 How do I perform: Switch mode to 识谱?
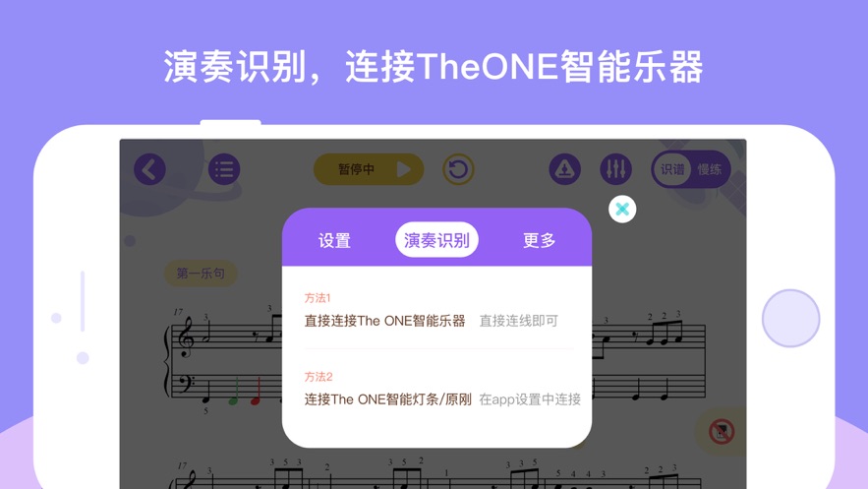click(672, 169)
